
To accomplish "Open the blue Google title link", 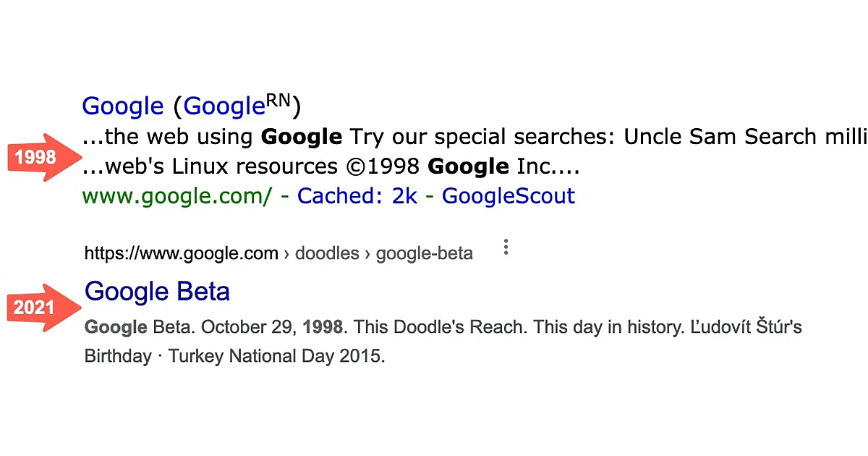I will pos(123,106).
